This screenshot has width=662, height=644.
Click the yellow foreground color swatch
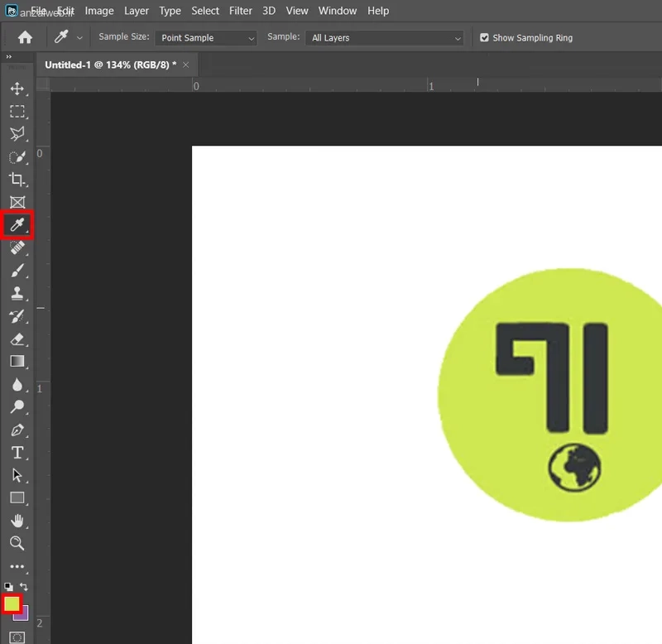[12, 603]
